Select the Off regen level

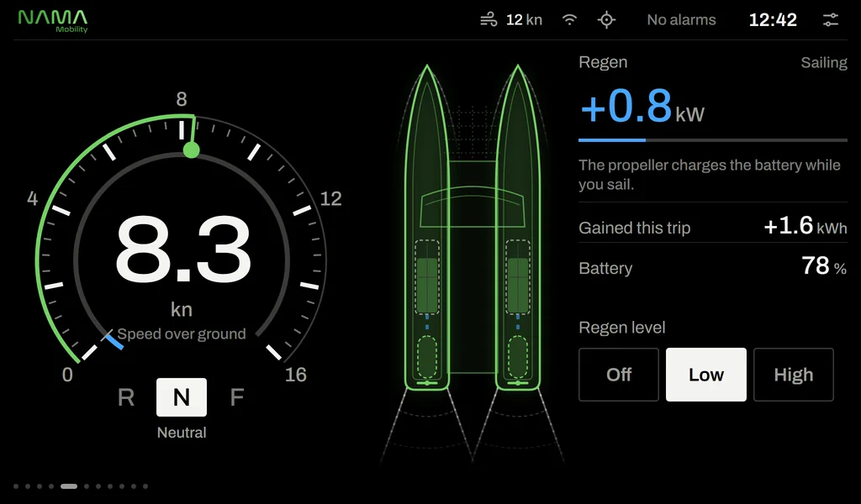pos(618,375)
